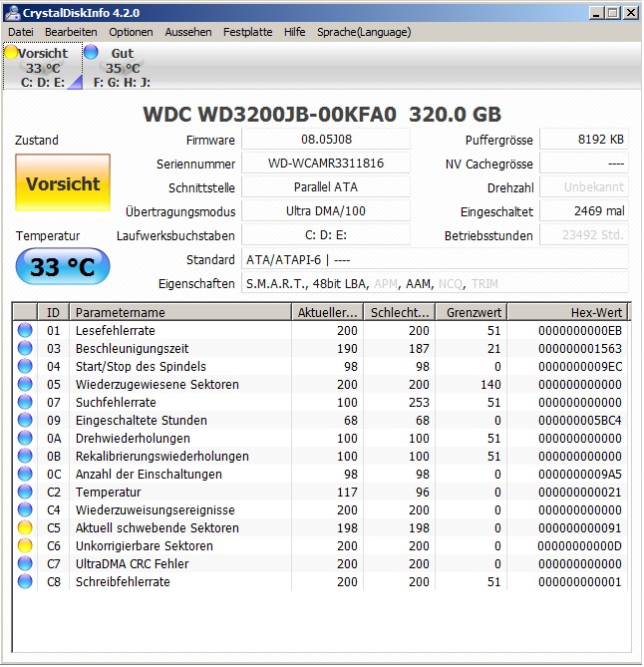This screenshot has width=644, height=667.
Task: Select the Vorsicht disk tab C: D: E:
Action: coord(43,67)
